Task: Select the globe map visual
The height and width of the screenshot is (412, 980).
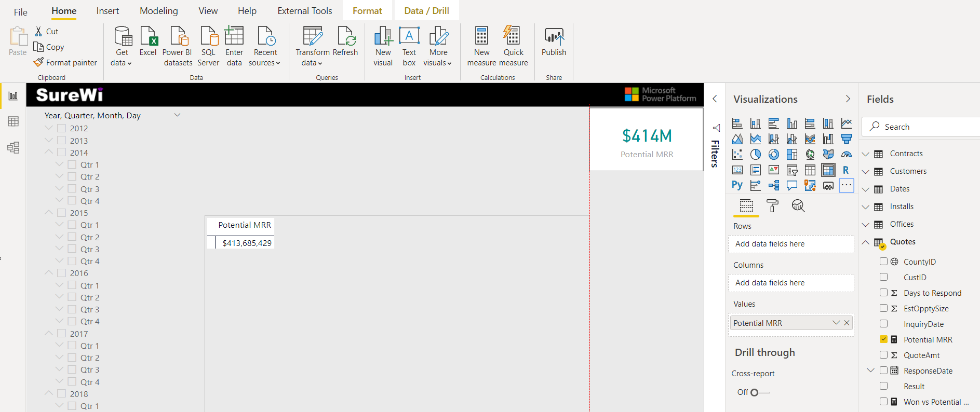Action: point(810,155)
